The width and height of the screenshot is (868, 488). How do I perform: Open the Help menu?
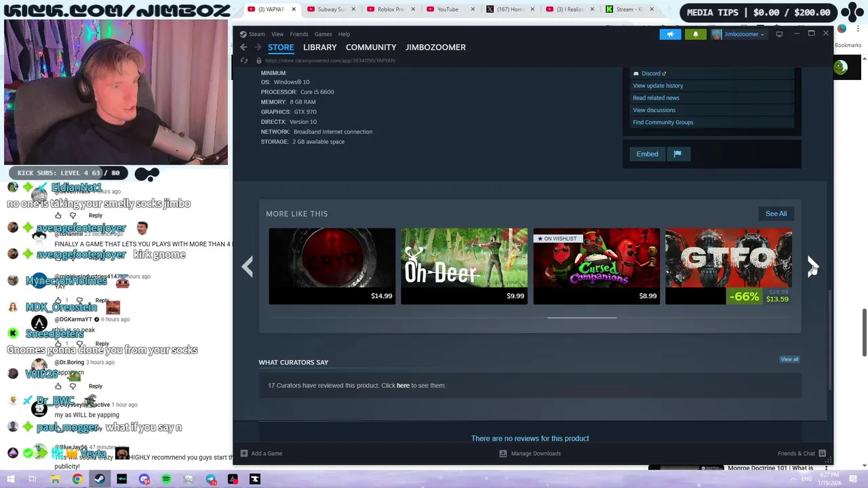coord(344,34)
